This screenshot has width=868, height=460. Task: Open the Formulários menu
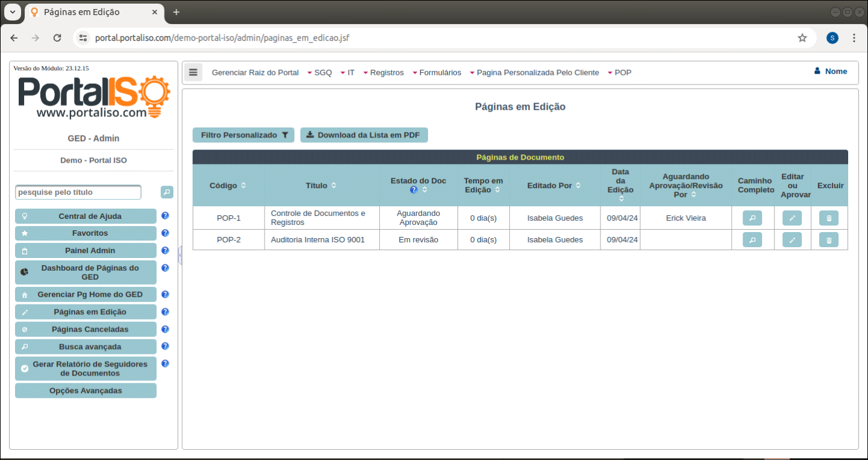436,72
